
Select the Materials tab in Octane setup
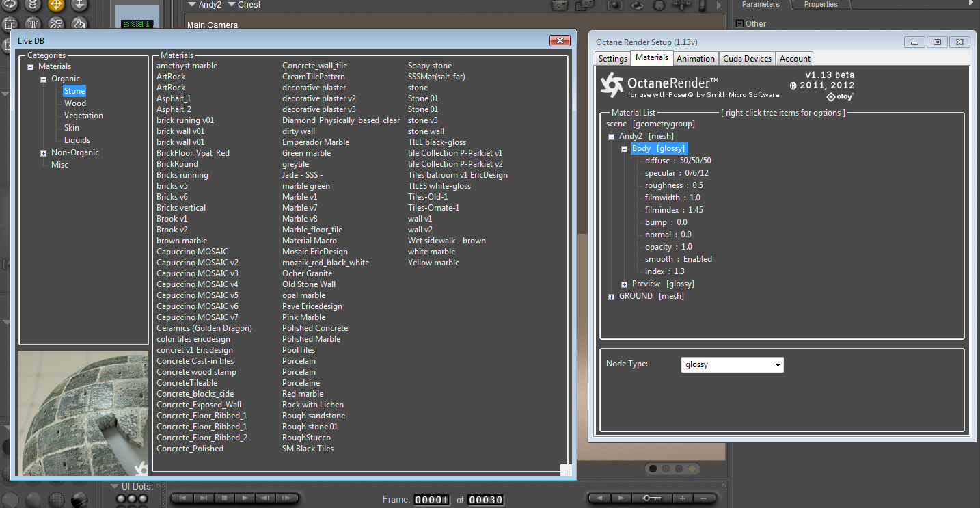(652, 57)
